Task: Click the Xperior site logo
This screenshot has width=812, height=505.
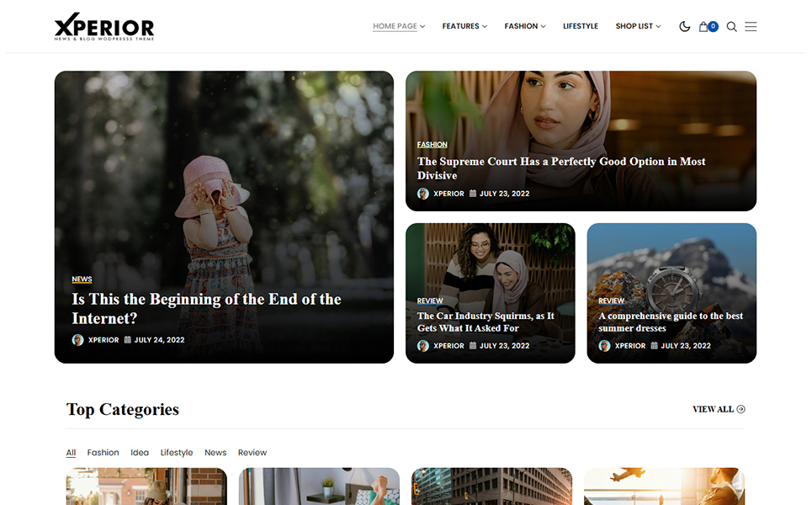Action: coord(104,27)
